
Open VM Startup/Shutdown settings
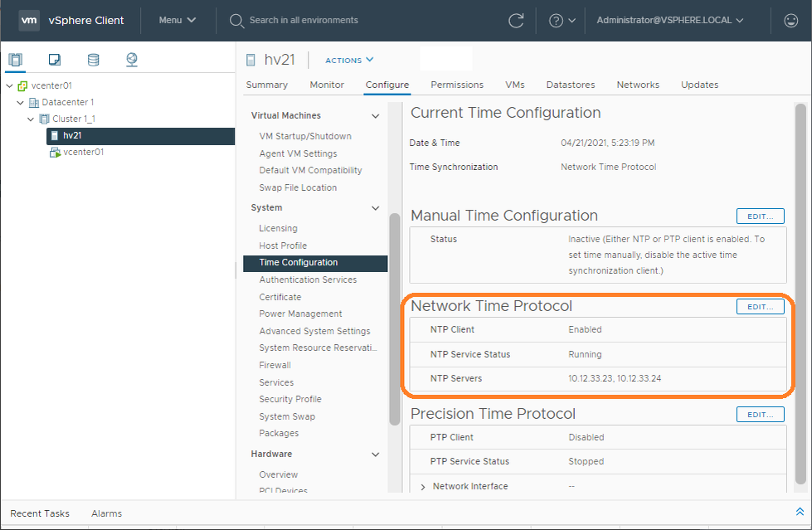click(x=305, y=136)
